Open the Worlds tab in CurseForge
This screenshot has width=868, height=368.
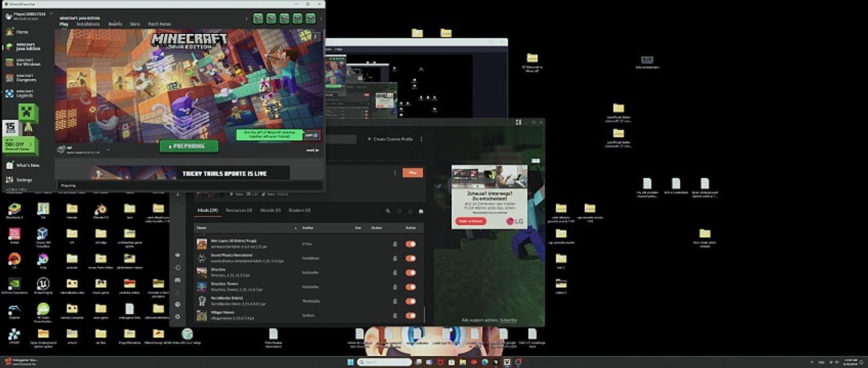pyautogui.click(x=270, y=211)
